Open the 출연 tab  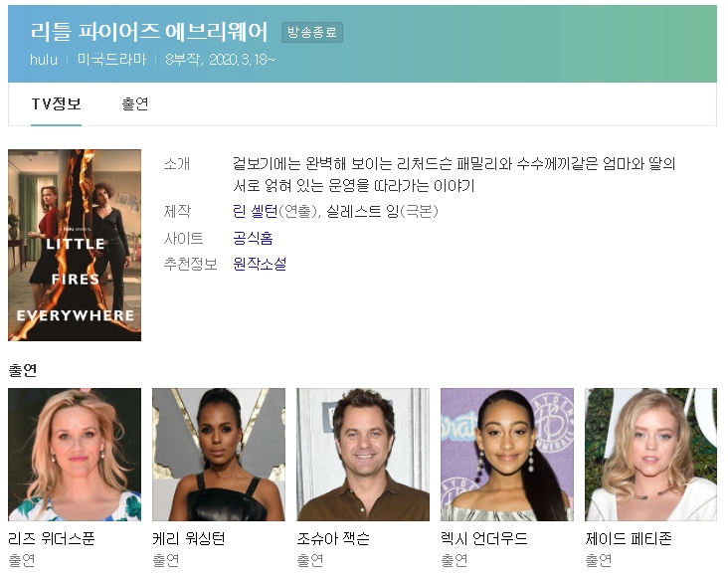135,104
